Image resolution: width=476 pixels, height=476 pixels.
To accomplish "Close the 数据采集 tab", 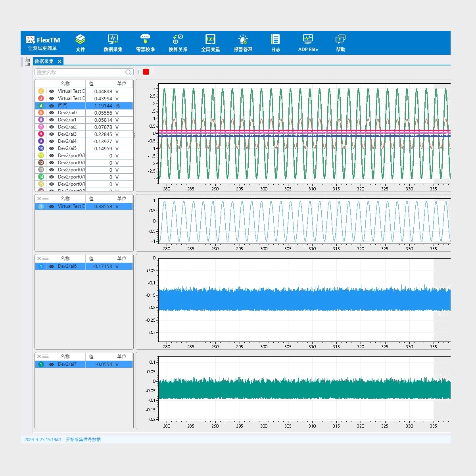I will (59, 61).
